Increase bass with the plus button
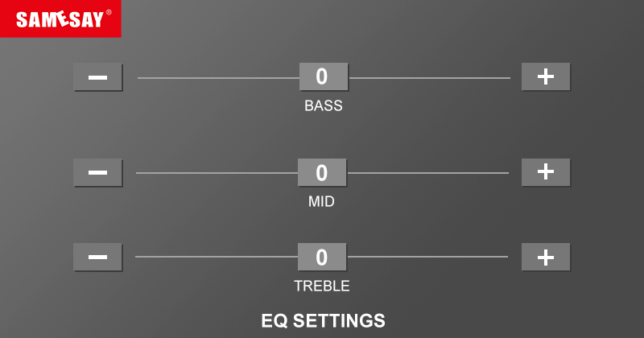The width and height of the screenshot is (644, 338). (x=546, y=76)
